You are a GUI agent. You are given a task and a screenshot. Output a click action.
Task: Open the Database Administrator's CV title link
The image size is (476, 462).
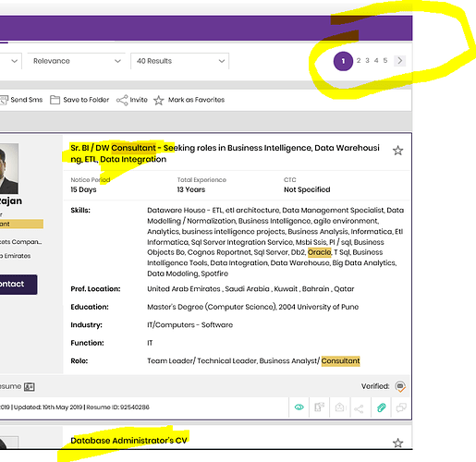[x=128, y=441]
